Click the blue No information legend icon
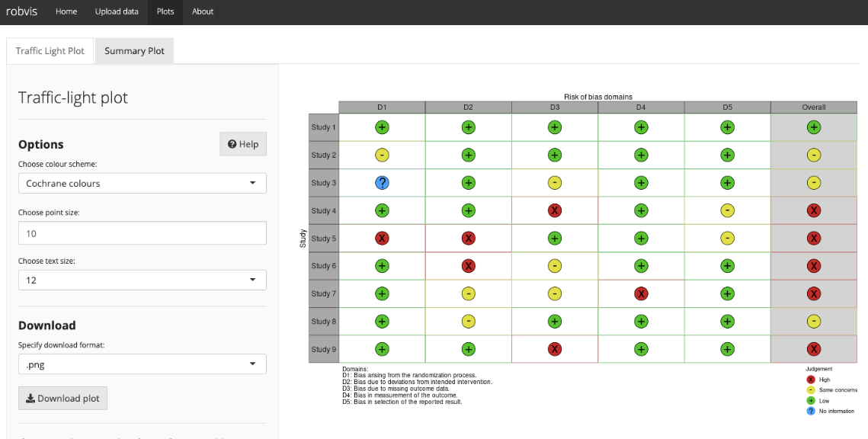The image size is (868, 439). click(x=811, y=411)
